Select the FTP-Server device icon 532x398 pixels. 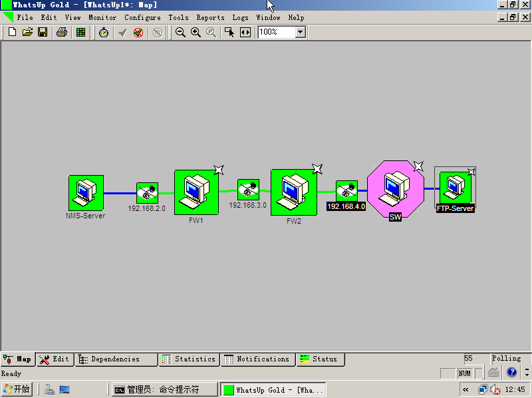(456, 188)
